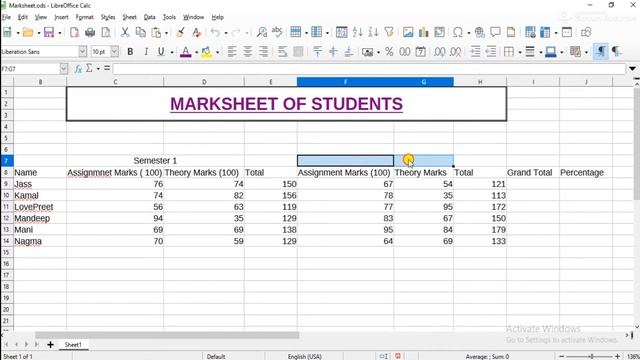
Task: Toggle align right
Action: click(x=263, y=51)
